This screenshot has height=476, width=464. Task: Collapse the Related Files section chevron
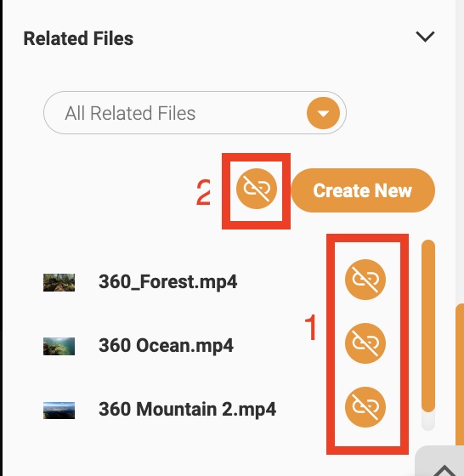(425, 37)
